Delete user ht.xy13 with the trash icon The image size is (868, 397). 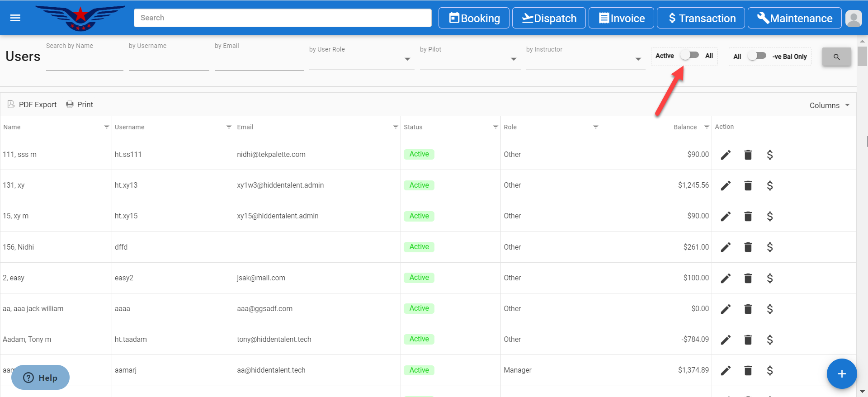(748, 186)
